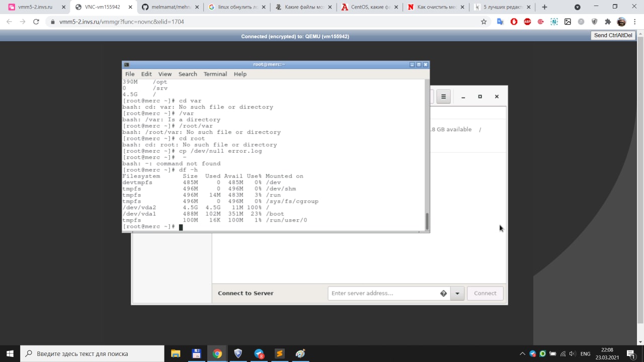Open the teal bracketed N extension
644x362 pixels.
[554, 22]
